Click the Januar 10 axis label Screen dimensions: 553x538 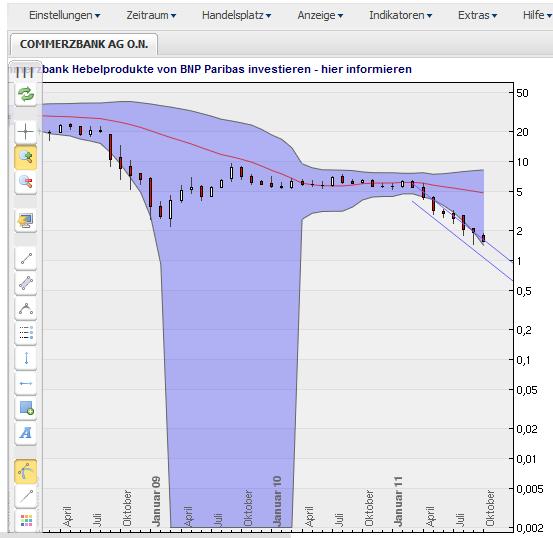click(x=277, y=501)
